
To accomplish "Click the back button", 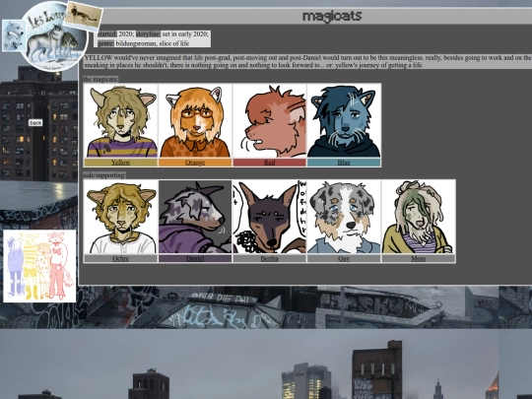I will (x=35, y=123).
